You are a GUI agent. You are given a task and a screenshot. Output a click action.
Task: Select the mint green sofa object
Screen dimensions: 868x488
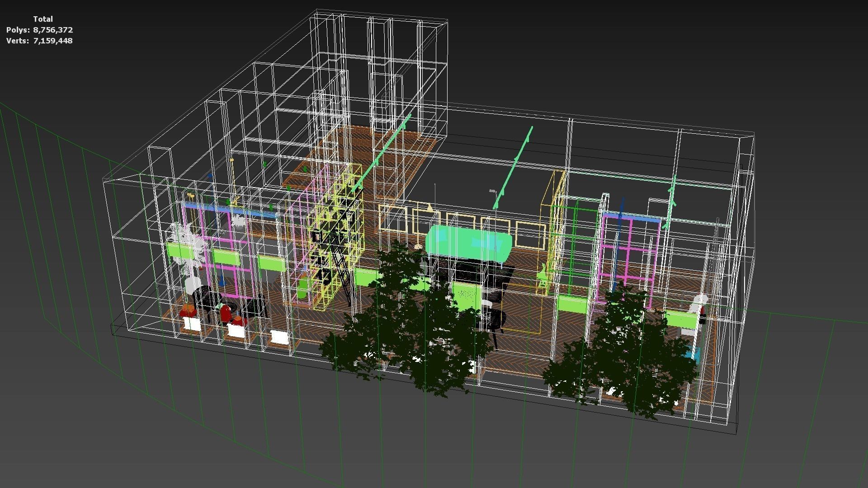coord(468,243)
